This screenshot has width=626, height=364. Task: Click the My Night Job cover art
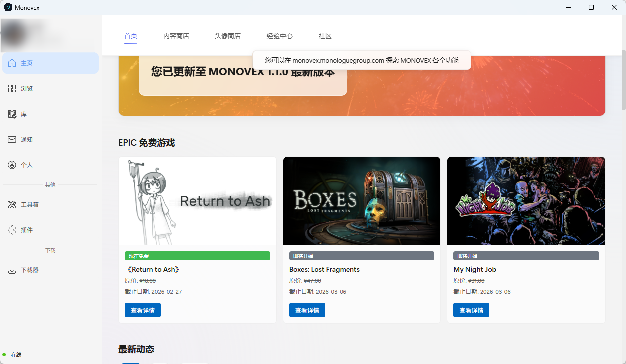click(x=526, y=201)
